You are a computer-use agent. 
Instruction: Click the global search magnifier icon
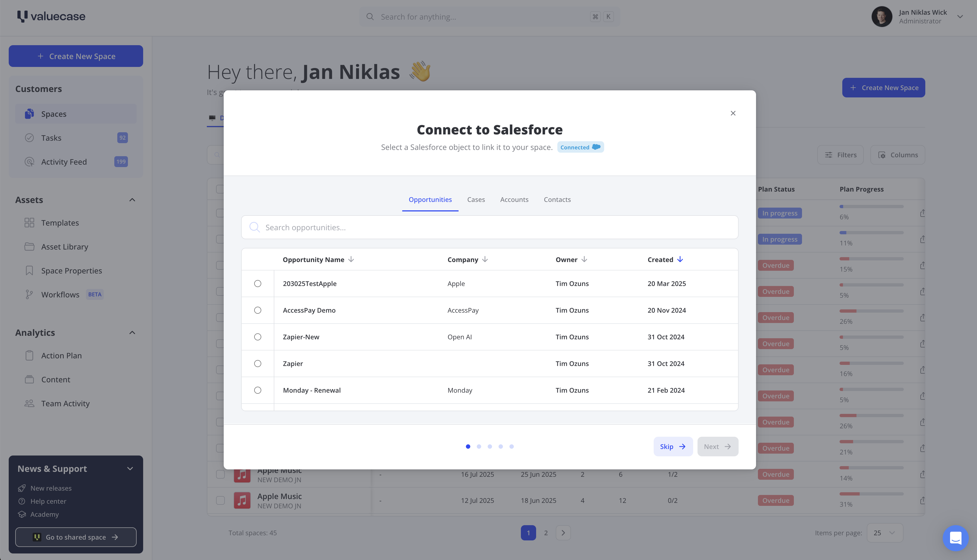370,17
